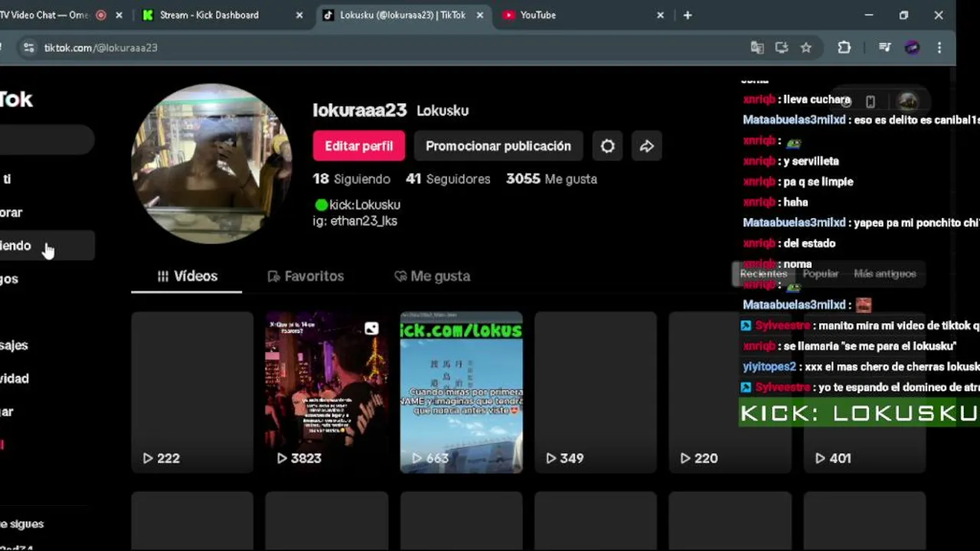Open the Me gusta profile tab
980x551 pixels.
pyautogui.click(x=432, y=276)
